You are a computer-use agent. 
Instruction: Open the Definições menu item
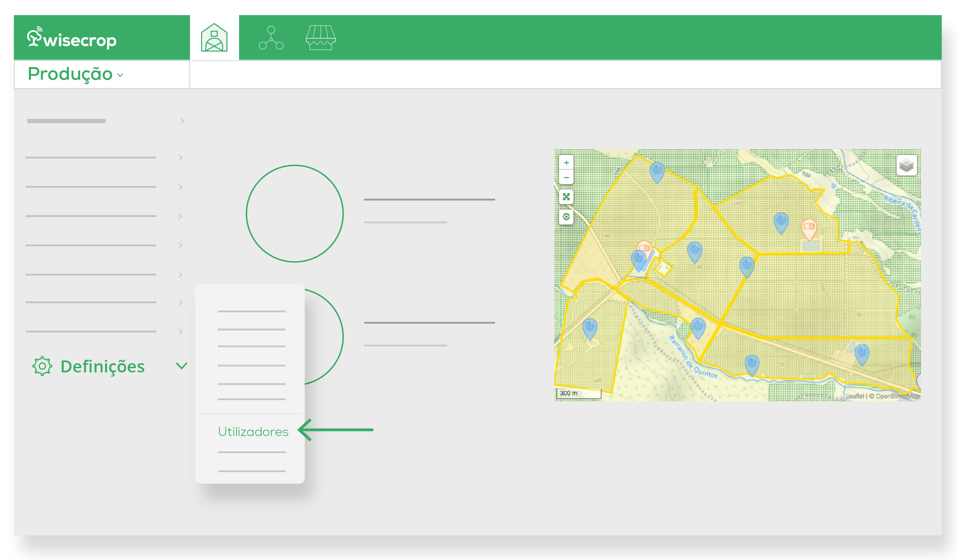[x=103, y=367]
